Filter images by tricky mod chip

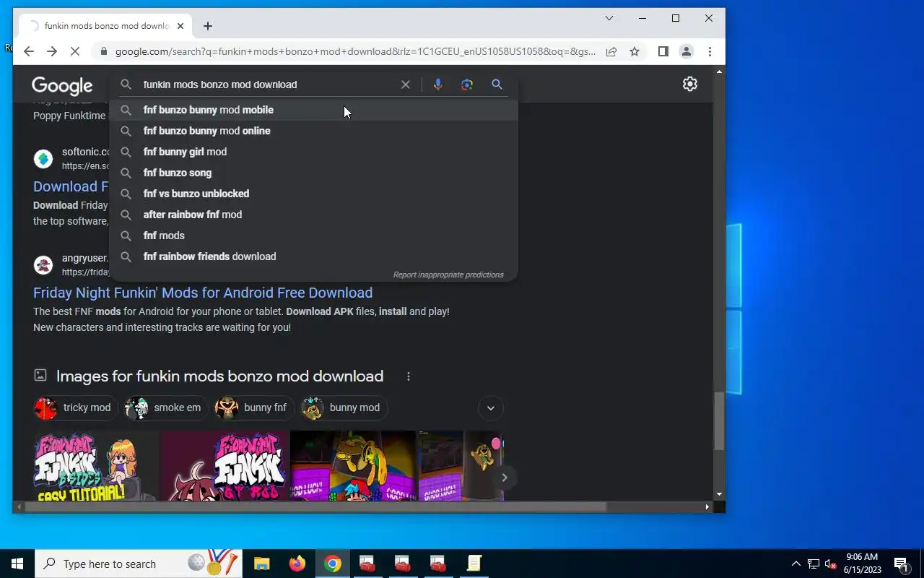coord(76,407)
